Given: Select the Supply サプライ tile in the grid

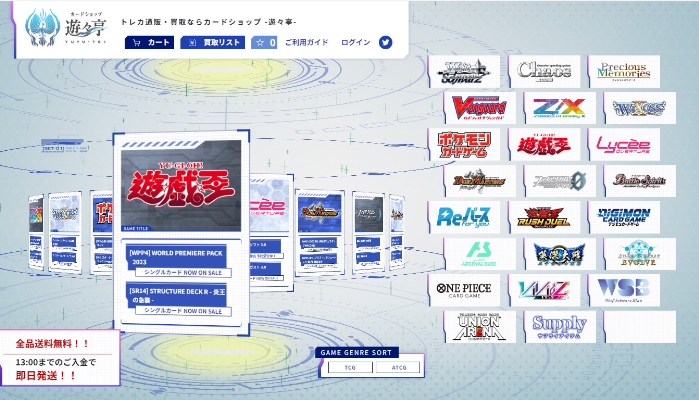Looking at the screenshot, I should [560, 327].
